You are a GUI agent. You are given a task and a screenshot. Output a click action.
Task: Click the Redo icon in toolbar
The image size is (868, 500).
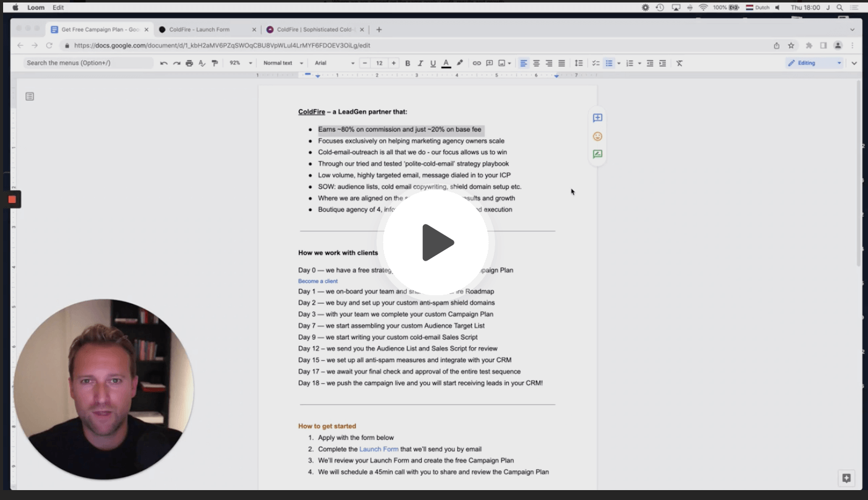(x=176, y=63)
